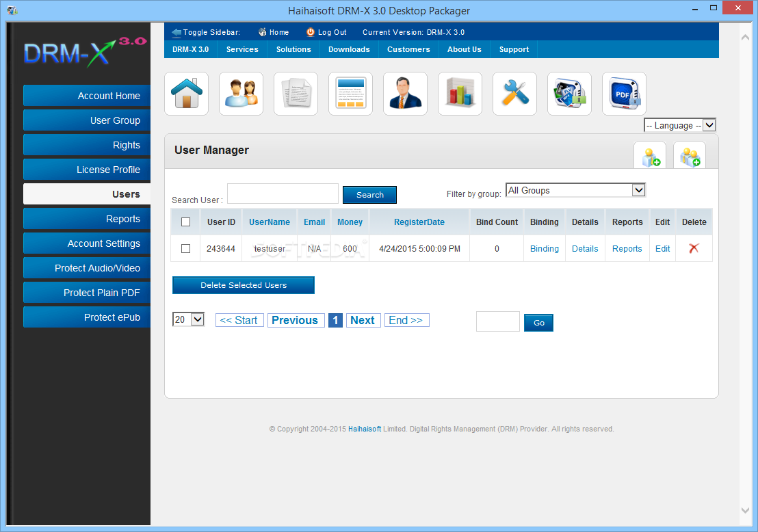The height and width of the screenshot is (532, 758).
Task: Open the Protect Audio/Video media icon
Action: (x=569, y=94)
